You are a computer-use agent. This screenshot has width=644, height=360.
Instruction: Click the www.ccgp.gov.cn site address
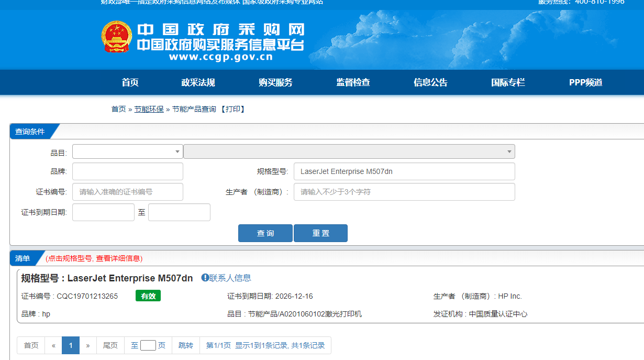[221, 57]
